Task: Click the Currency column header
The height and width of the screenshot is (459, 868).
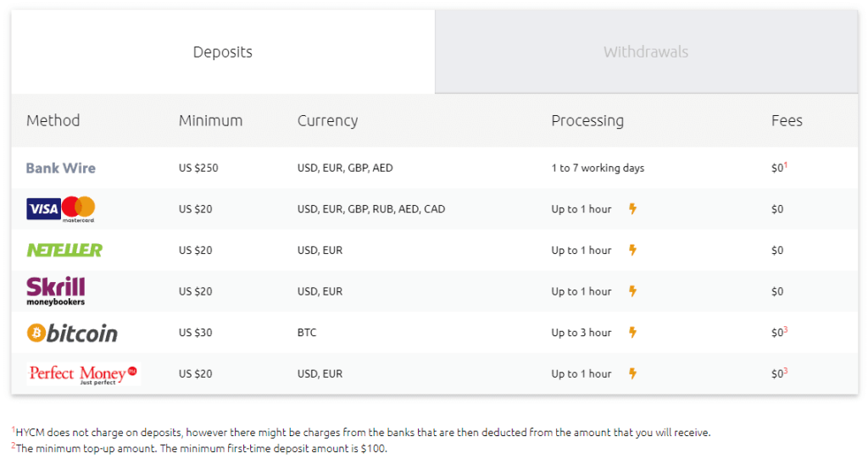Action: 328,120
